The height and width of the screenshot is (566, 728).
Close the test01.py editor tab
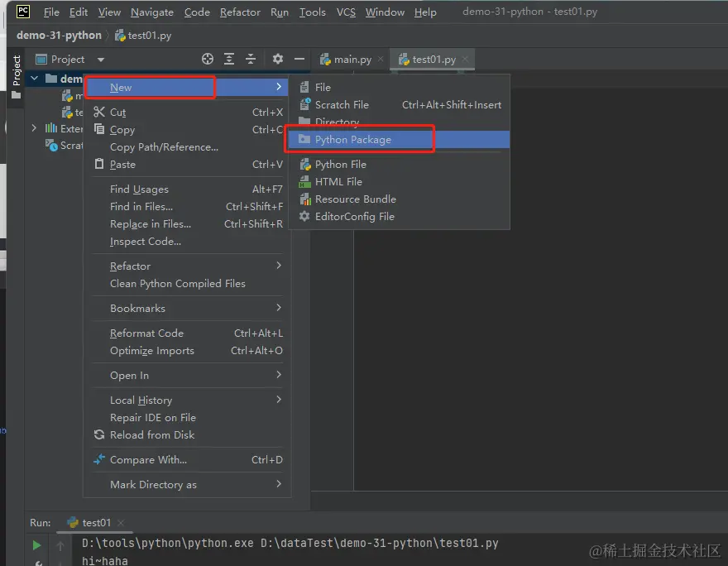[x=465, y=59]
